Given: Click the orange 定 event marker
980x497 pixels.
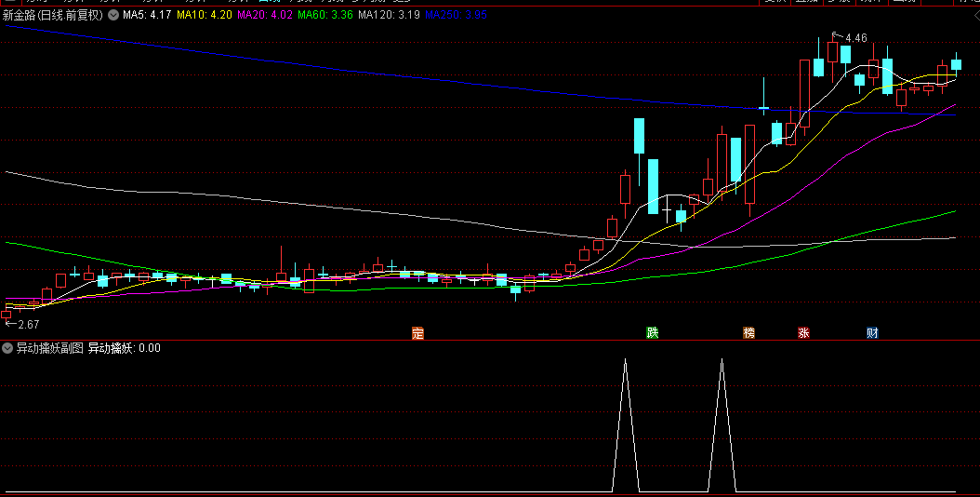Looking at the screenshot, I should [417, 333].
